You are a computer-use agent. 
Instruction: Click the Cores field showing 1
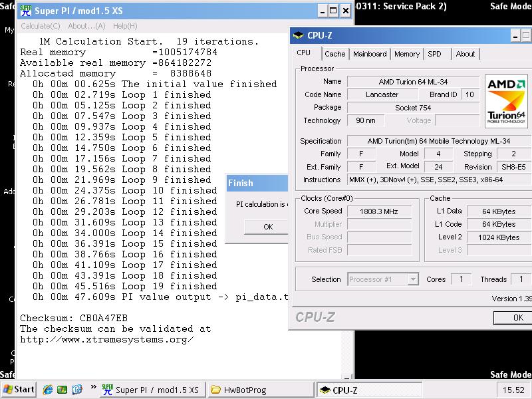(x=461, y=279)
